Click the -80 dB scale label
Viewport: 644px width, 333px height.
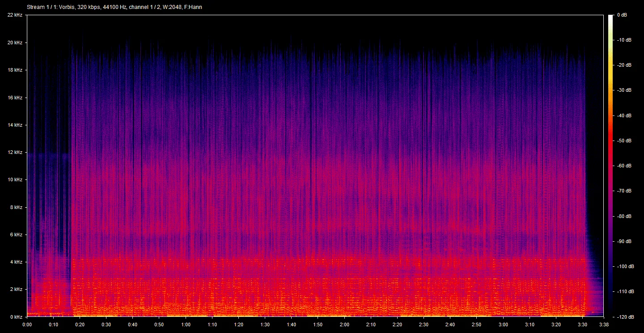tap(624, 216)
